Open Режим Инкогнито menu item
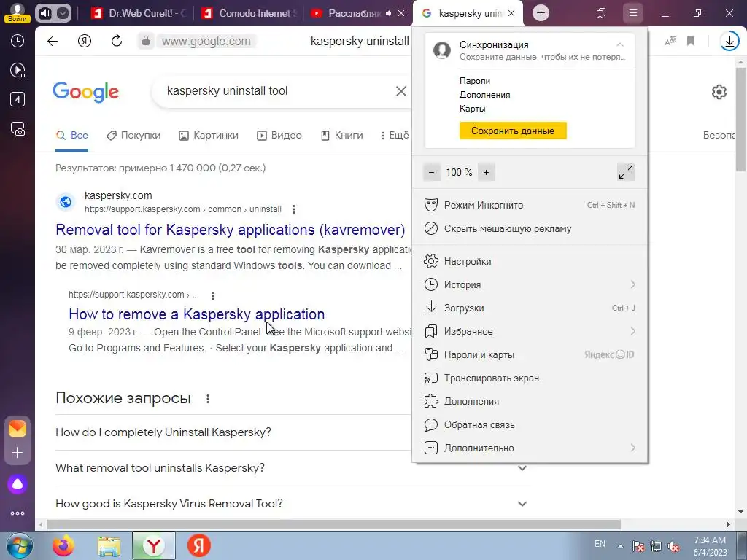 [x=530, y=205]
